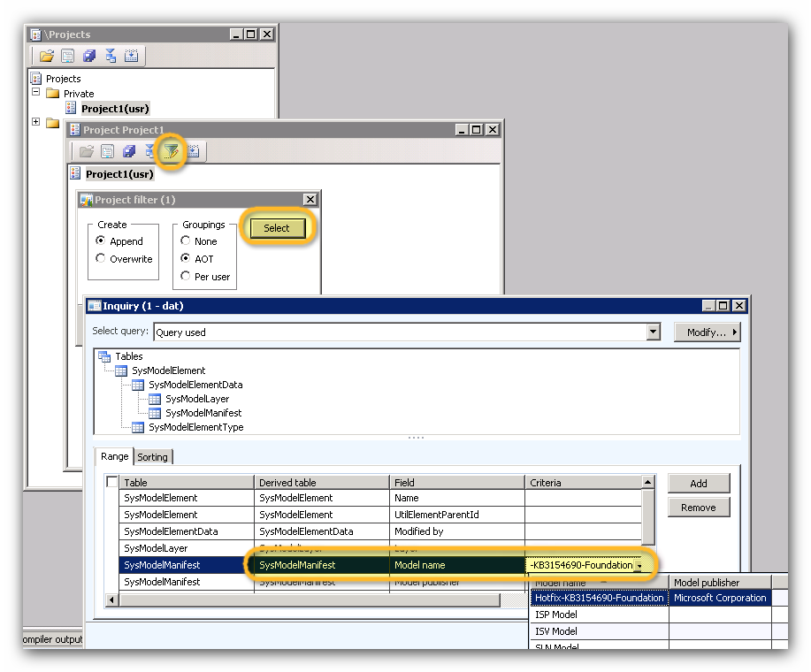Open the Range tab
Viewport: 811px width, 672px height.
[114, 457]
